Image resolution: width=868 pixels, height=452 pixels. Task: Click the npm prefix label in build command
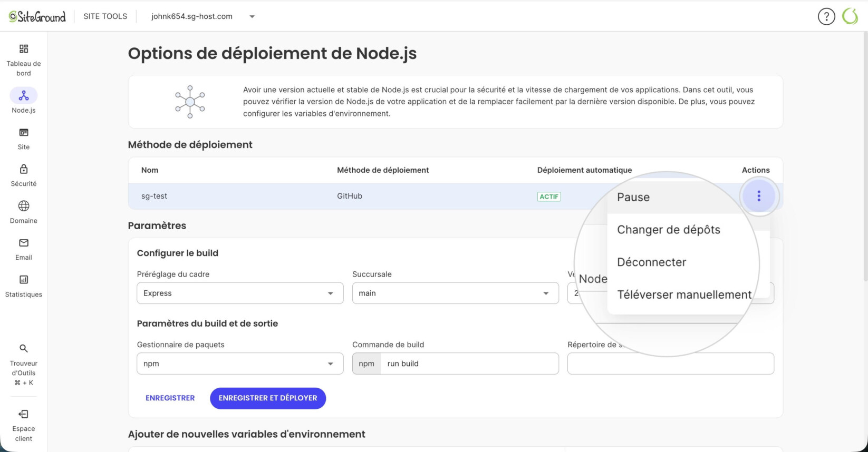(367, 363)
